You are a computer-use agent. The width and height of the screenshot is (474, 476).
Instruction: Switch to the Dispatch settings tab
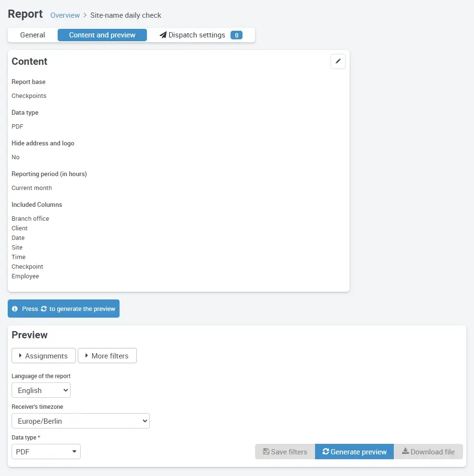coord(197,35)
